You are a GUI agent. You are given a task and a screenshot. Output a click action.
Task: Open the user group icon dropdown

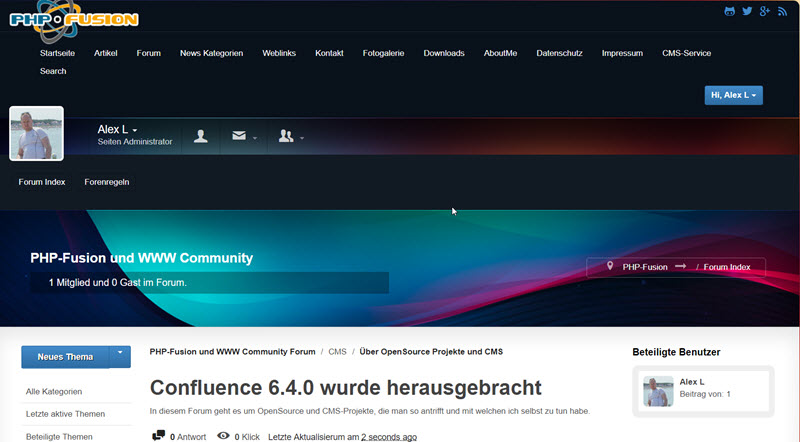coord(291,136)
